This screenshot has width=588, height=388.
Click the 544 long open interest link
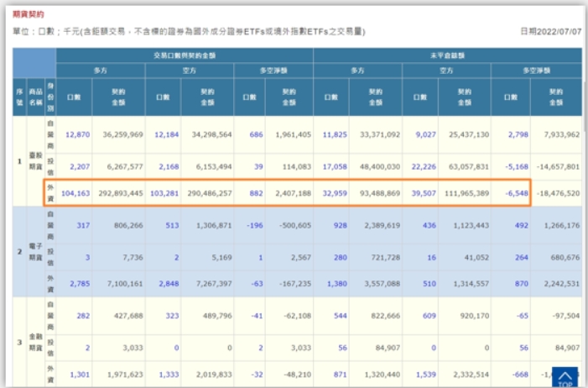[x=340, y=316]
